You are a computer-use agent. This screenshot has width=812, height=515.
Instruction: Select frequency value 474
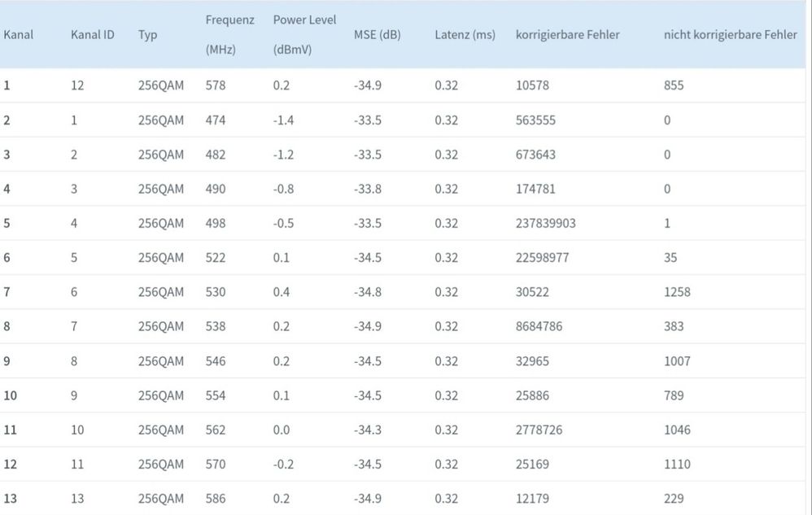coord(216,120)
